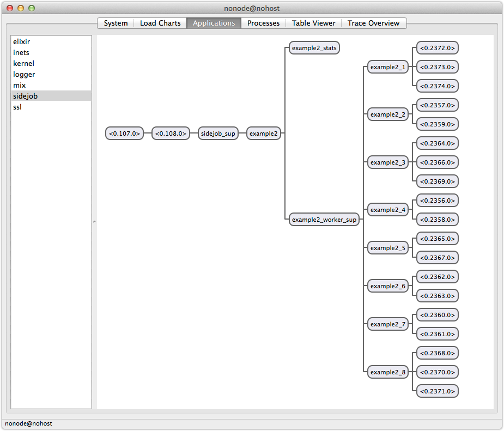This screenshot has height=431, width=504.
Task: Choose the ssl application from the list
Action: (17, 107)
